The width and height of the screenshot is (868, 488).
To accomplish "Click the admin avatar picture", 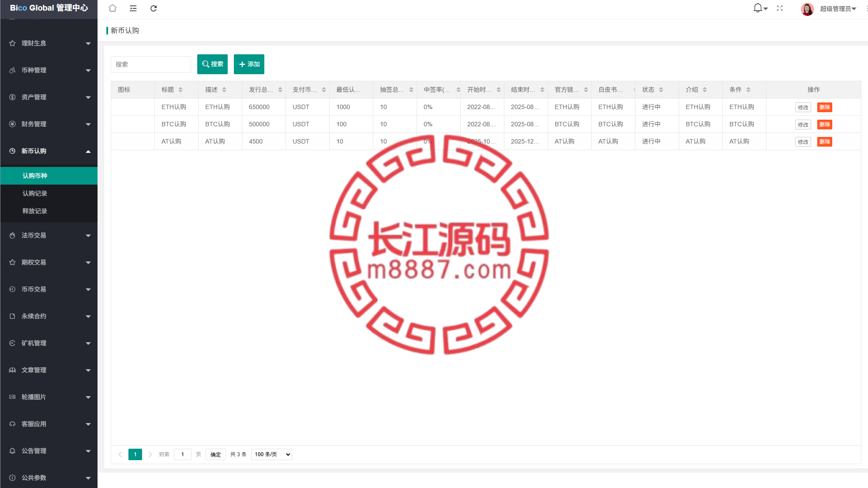I will point(808,9).
